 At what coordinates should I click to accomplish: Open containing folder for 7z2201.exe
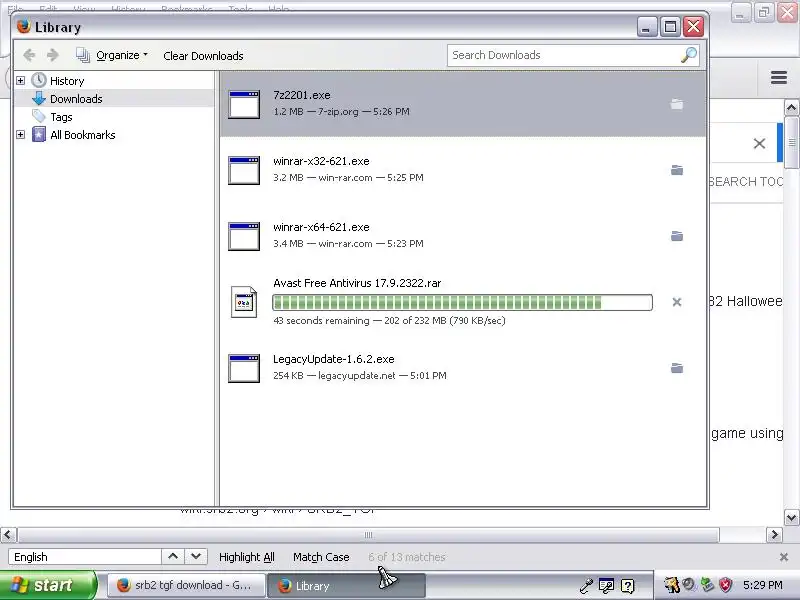tap(677, 104)
